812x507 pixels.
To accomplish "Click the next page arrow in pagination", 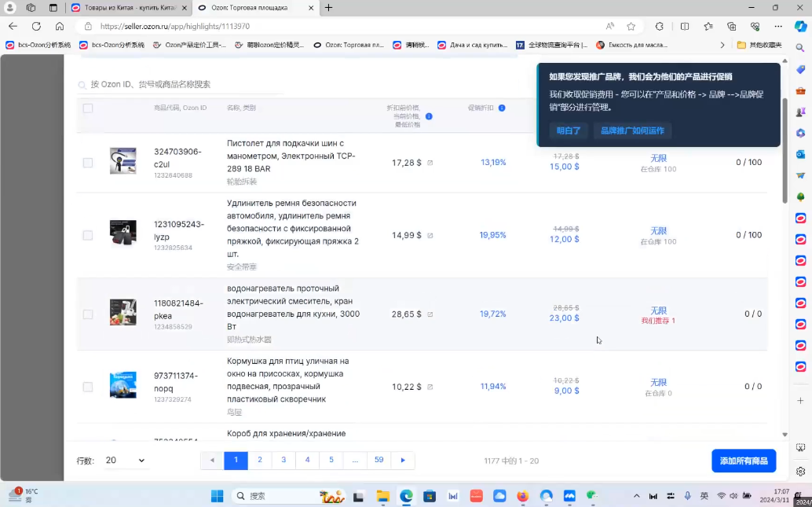I will [403, 460].
